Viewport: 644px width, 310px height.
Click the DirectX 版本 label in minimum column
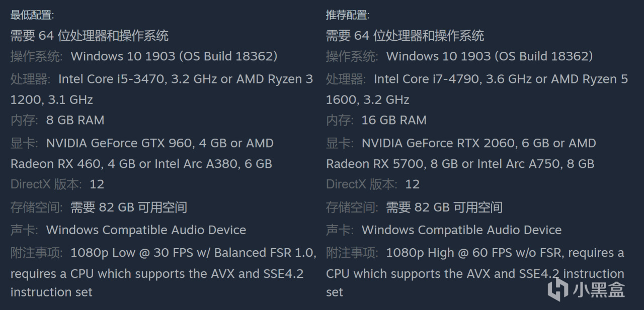(45, 184)
